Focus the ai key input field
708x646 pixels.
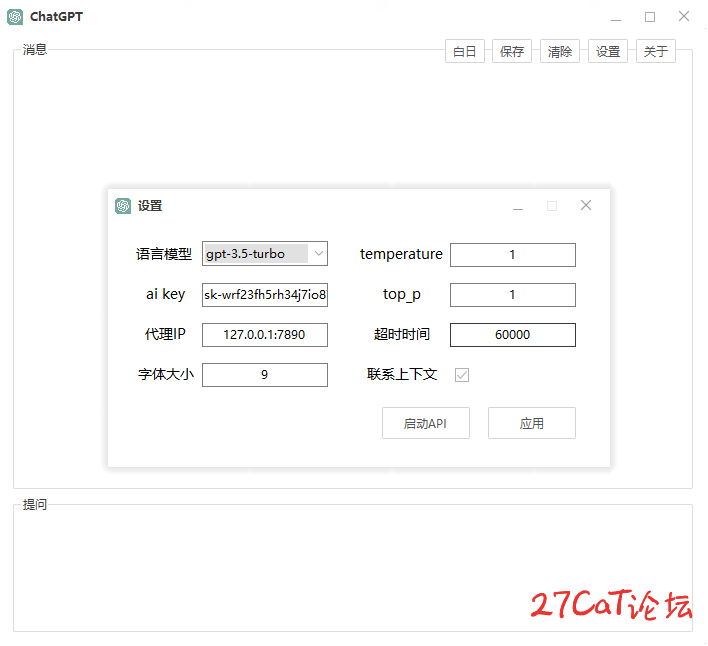pyautogui.click(x=265, y=295)
